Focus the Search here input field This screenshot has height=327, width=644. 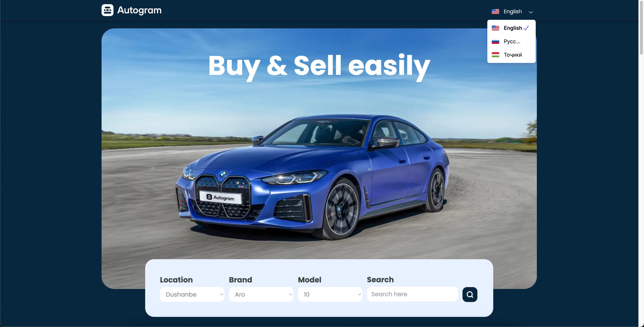coord(412,294)
